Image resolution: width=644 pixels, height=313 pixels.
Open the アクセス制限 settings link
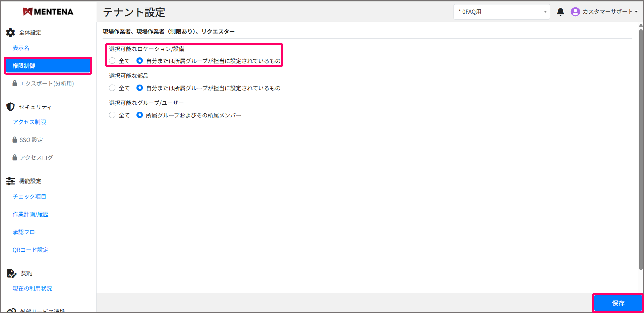(29, 122)
